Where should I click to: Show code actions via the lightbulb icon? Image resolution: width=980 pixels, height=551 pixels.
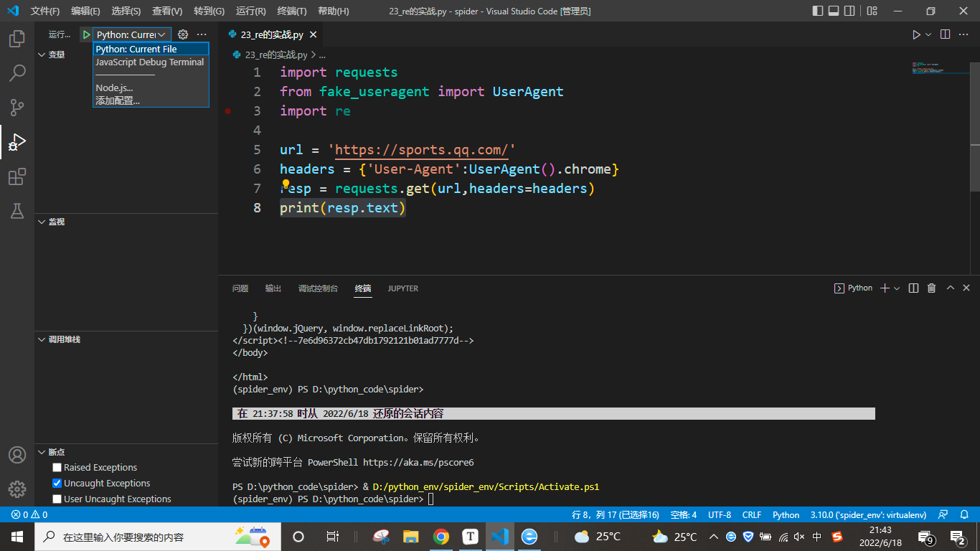286,184
